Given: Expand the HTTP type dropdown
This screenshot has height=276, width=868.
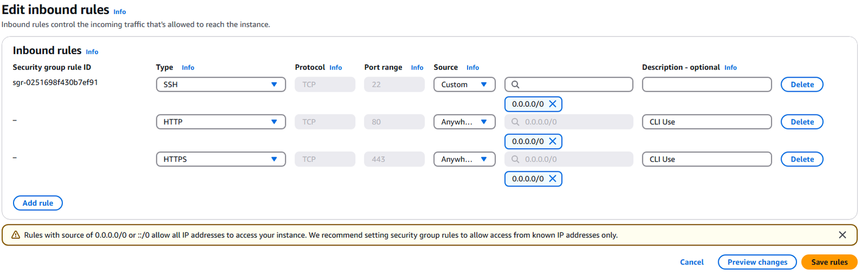Looking at the screenshot, I should (221, 122).
